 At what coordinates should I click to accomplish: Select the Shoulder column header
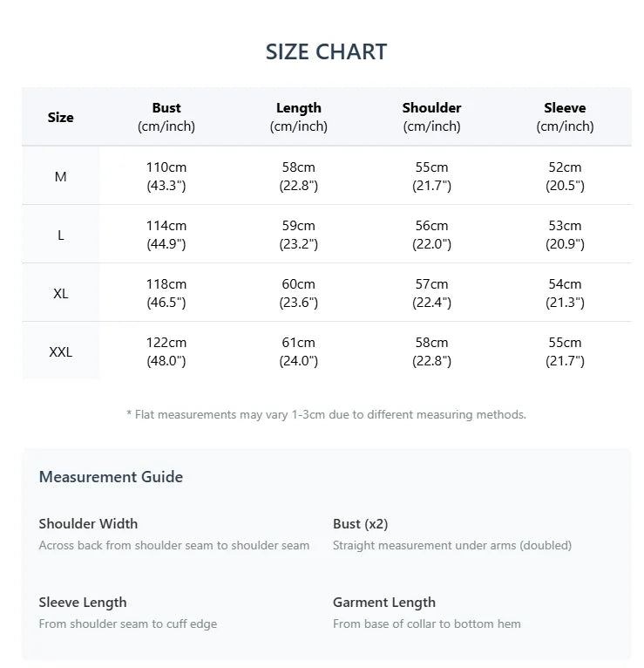[x=431, y=117]
